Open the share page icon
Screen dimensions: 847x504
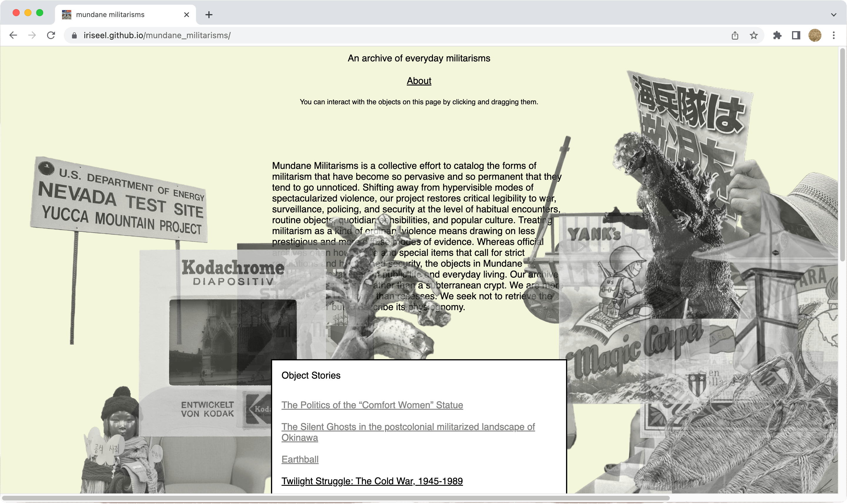735,35
